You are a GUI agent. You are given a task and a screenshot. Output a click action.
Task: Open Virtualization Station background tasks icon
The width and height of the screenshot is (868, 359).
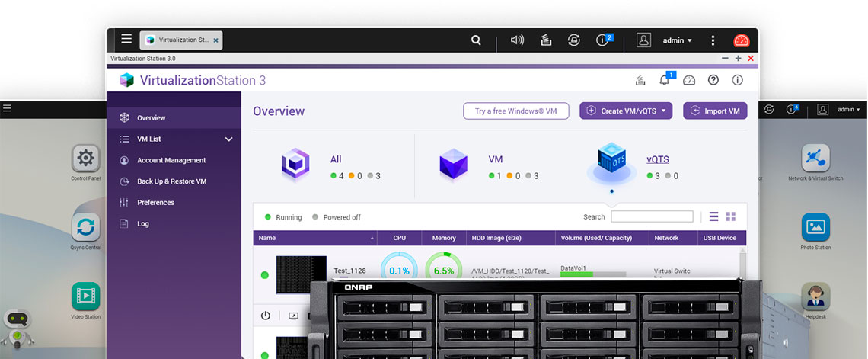[x=640, y=80]
